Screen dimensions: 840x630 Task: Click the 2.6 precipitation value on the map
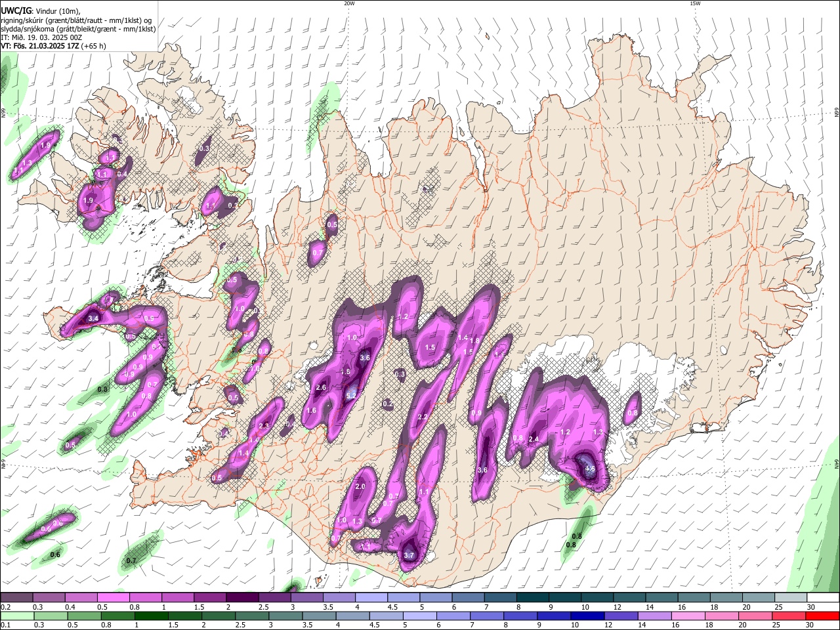tap(321, 388)
